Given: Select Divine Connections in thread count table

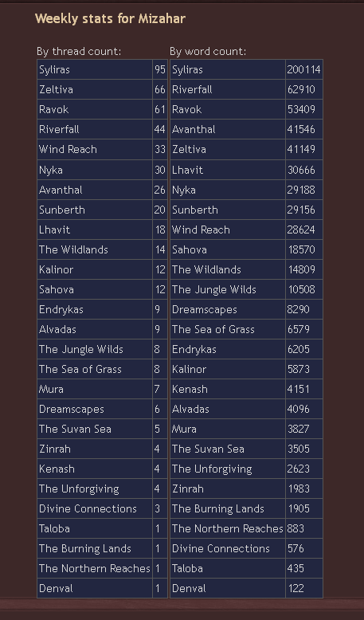Looking at the screenshot, I should pyautogui.click(x=88, y=508).
